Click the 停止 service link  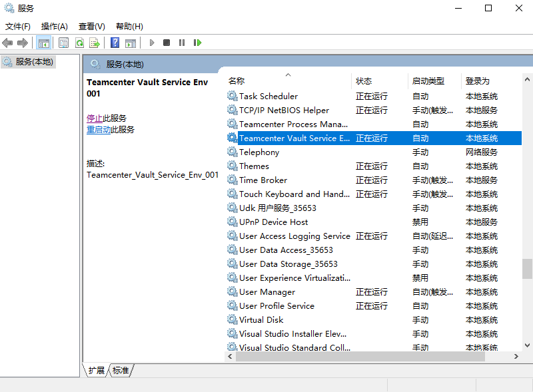point(95,118)
